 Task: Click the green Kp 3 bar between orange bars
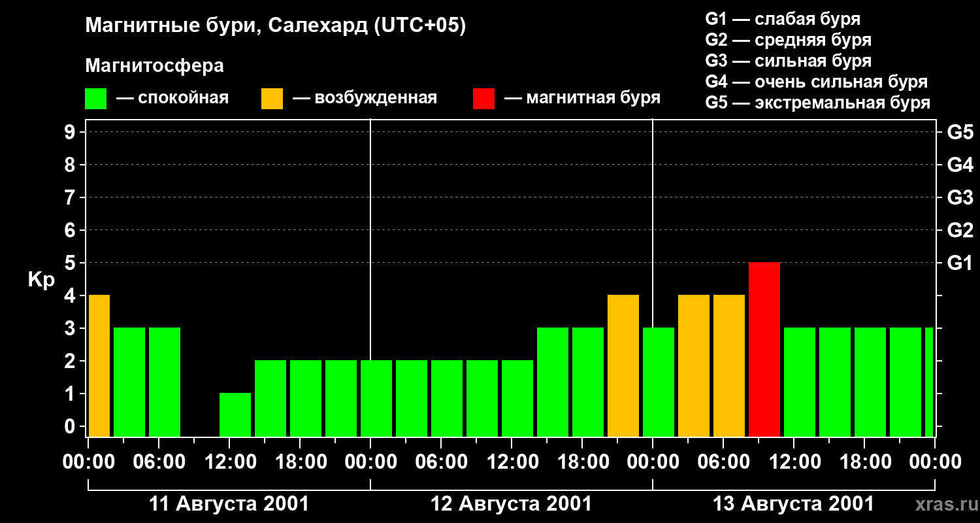tap(659, 382)
